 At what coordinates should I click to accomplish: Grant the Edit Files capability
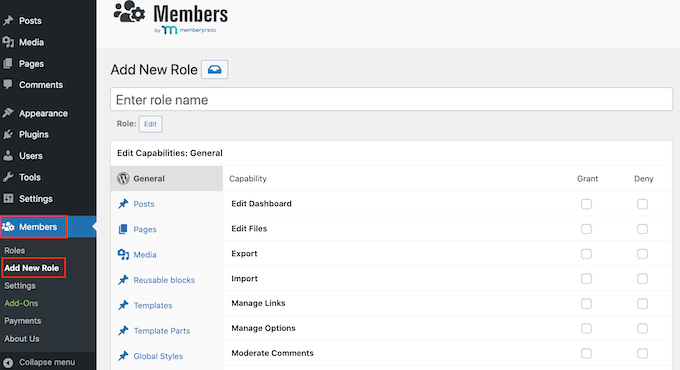tap(586, 229)
